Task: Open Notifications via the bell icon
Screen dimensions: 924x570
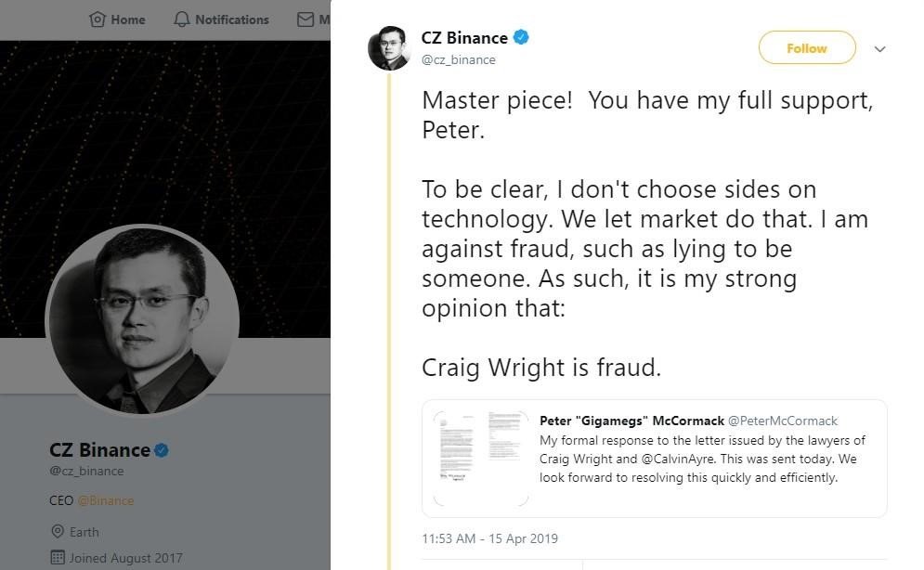Action: pyautogui.click(x=182, y=19)
